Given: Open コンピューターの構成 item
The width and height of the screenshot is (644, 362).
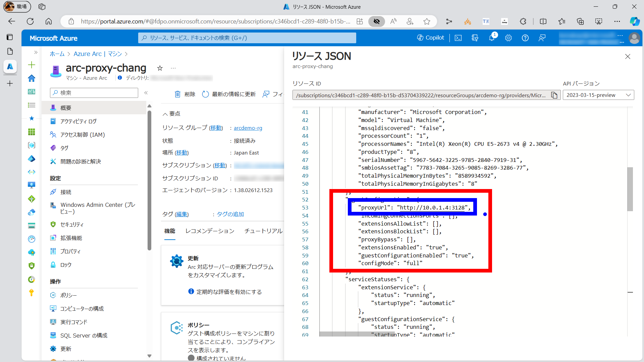Looking at the screenshot, I should click(x=94, y=309).
